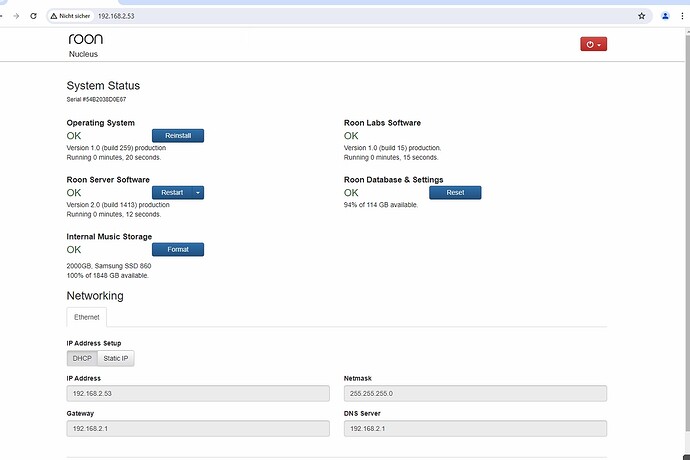
Task: Expand the Restart button dropdown arrow
Action: [198, 192]
